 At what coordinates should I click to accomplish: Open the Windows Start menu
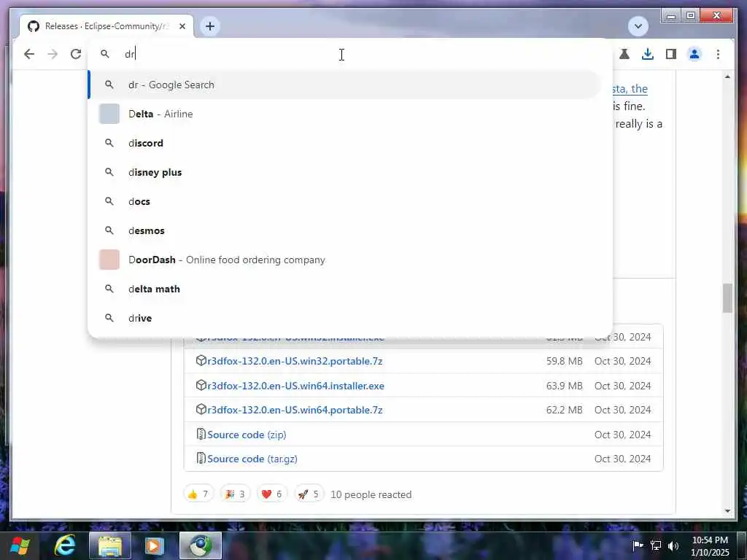20,545
